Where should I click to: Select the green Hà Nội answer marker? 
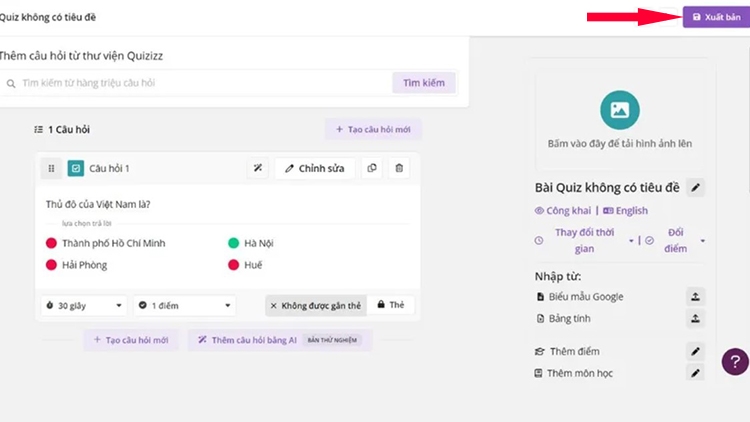coord(233,243)
